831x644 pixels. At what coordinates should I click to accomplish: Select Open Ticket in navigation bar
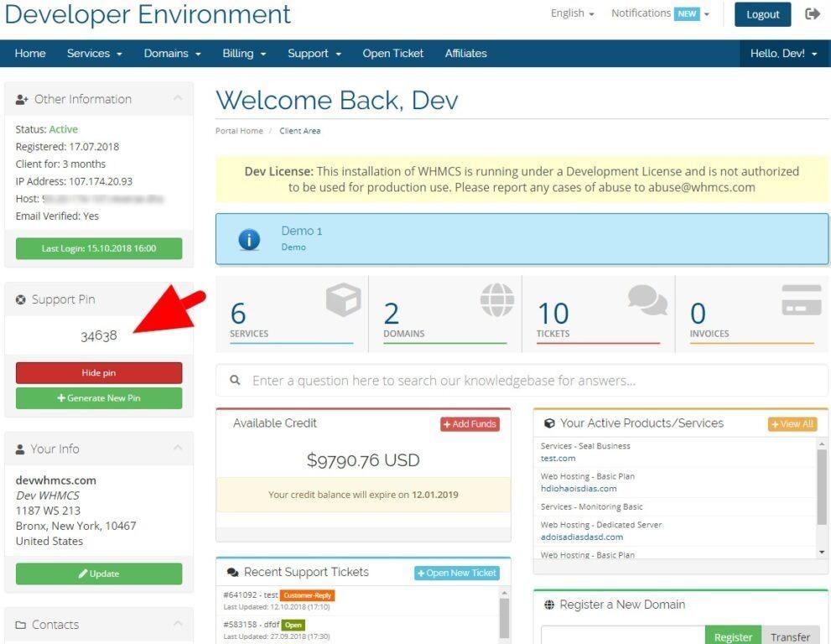[392, 54]
